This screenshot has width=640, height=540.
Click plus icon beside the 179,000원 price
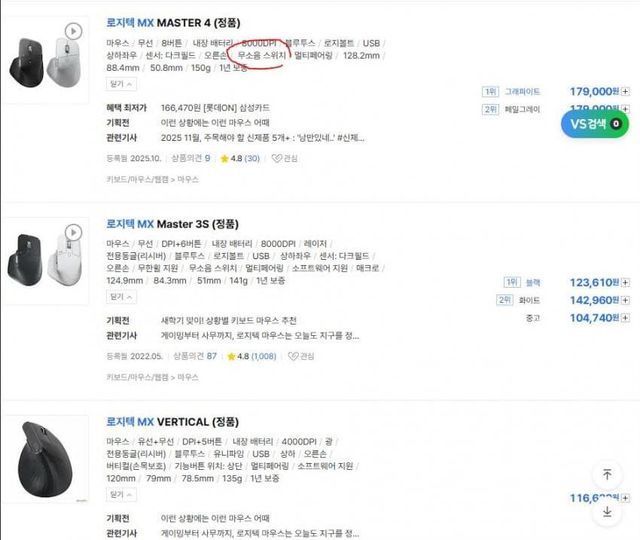[x=626, y=91]
